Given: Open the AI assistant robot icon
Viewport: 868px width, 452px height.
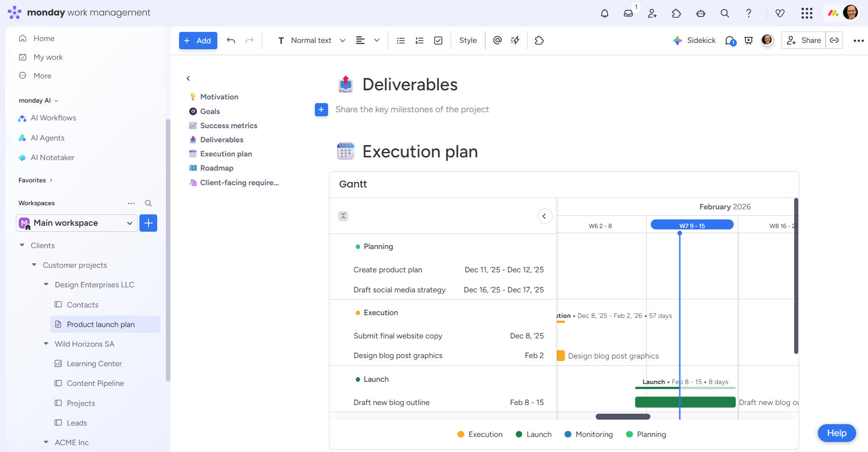Looking at the screenshot, I should tap(700, 13).
